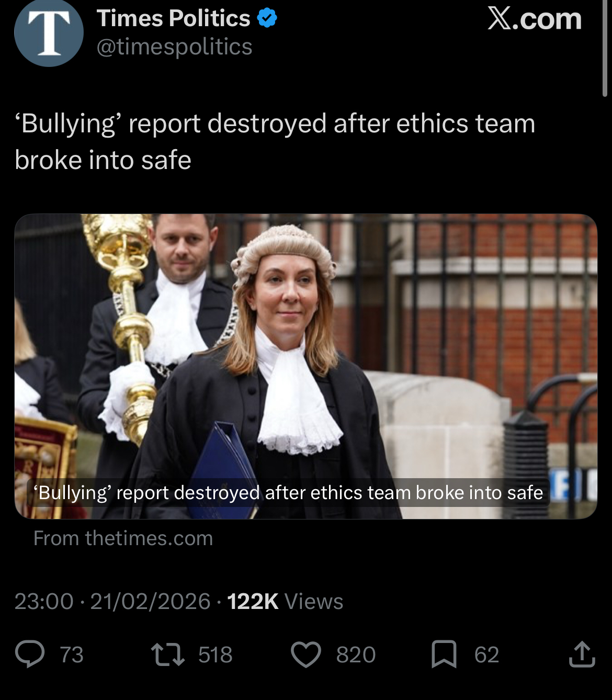Click the 518 reposts count
Image resolution: width=612 pixels, height=700 pixels.
[216, 655]
